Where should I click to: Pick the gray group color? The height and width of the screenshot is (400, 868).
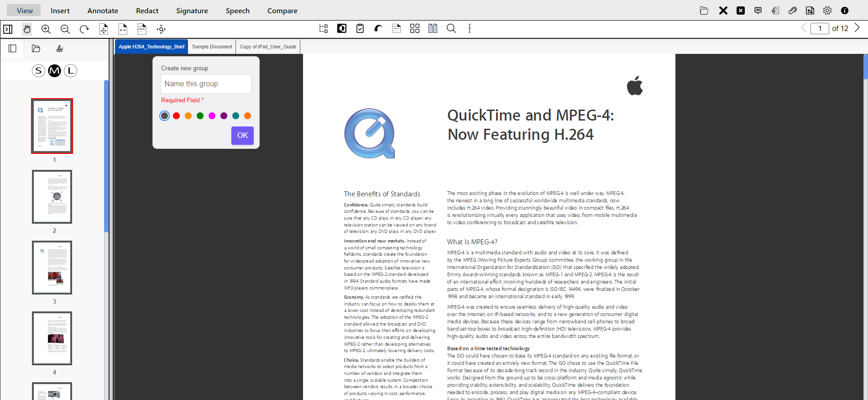click(x=165, y=116)
